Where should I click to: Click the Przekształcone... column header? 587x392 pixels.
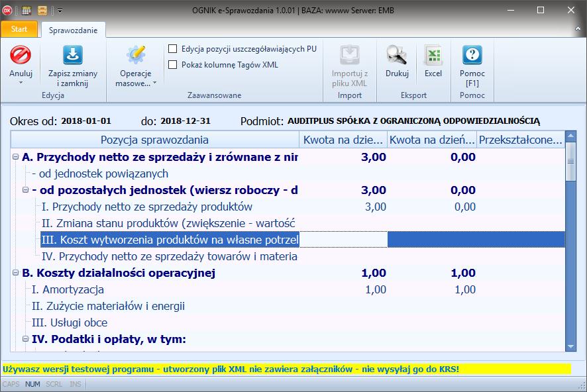pos(521,140)
